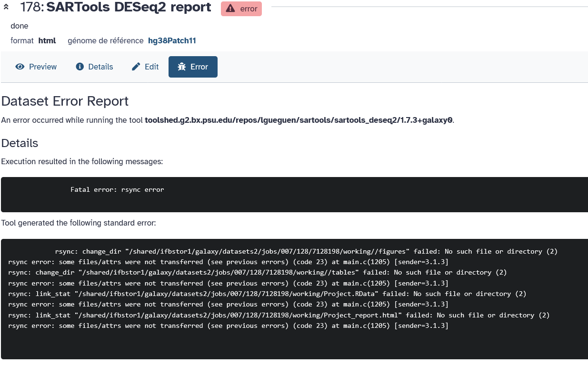The height and width of the screenshot is (365, 588).
Task: Click the 'Fatal error: rsync error' message box
Action: [294, 194]
